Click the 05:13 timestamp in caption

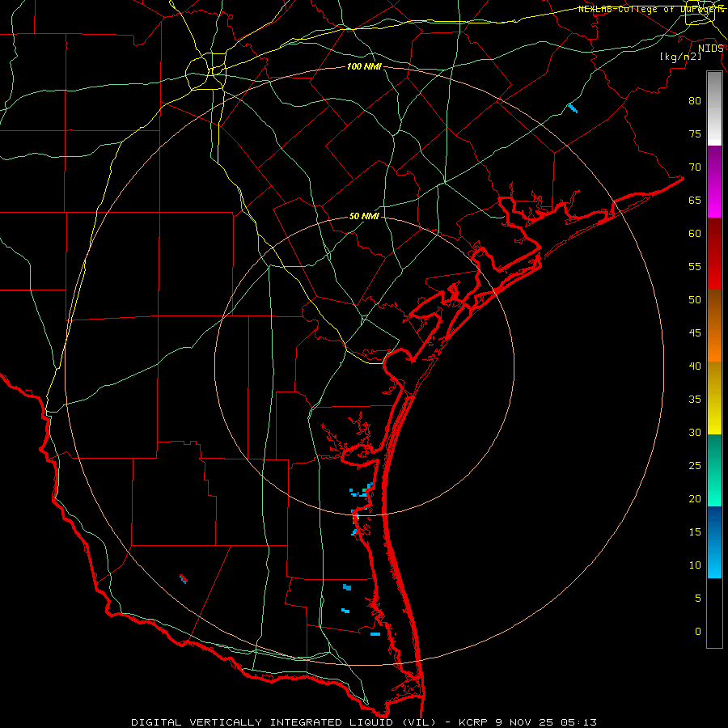(578, 722)
